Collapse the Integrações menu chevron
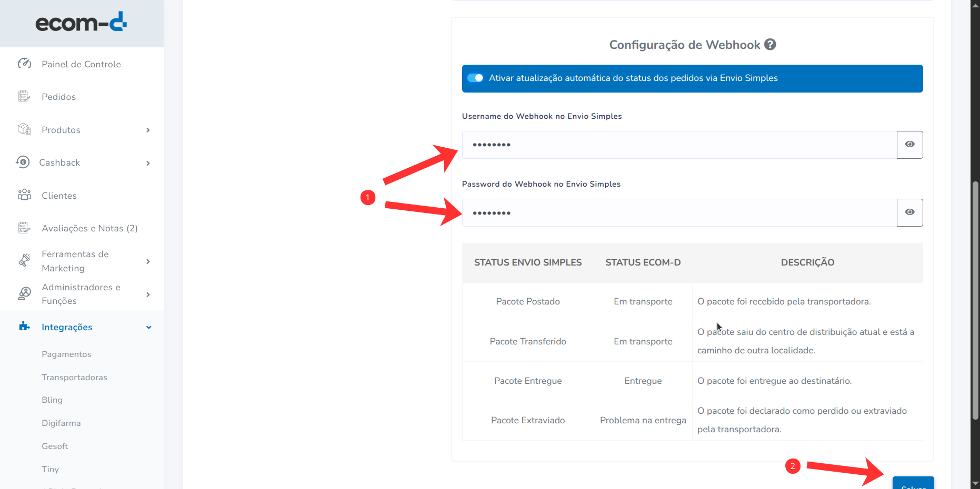 pyautogui.click(x=148, y=327)
